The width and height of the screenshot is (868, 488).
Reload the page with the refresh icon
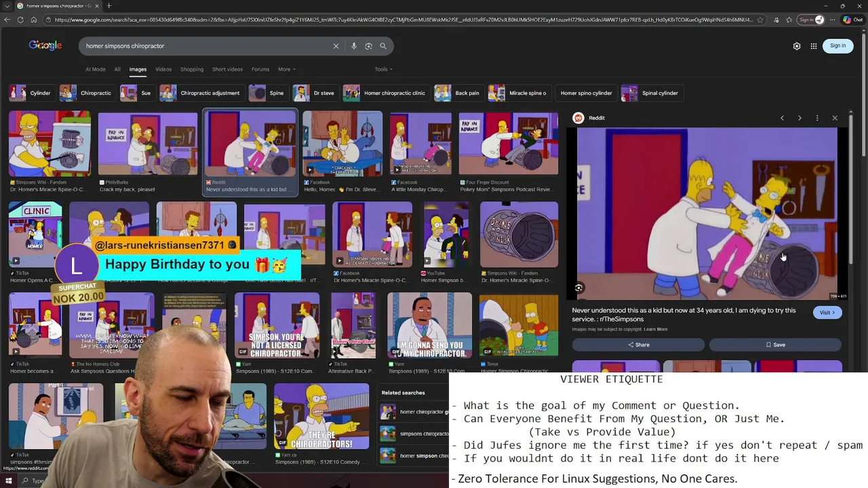(x=20, y=20)
